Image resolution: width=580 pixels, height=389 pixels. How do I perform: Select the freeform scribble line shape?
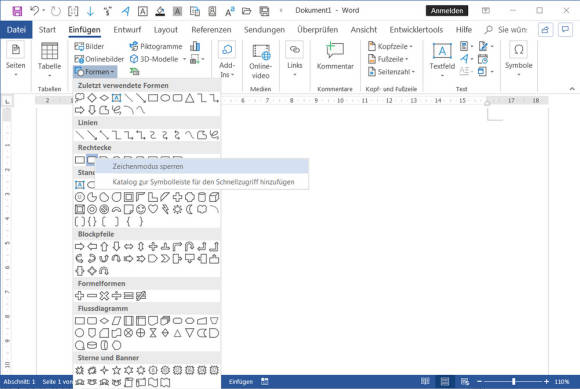click(214, 135)
